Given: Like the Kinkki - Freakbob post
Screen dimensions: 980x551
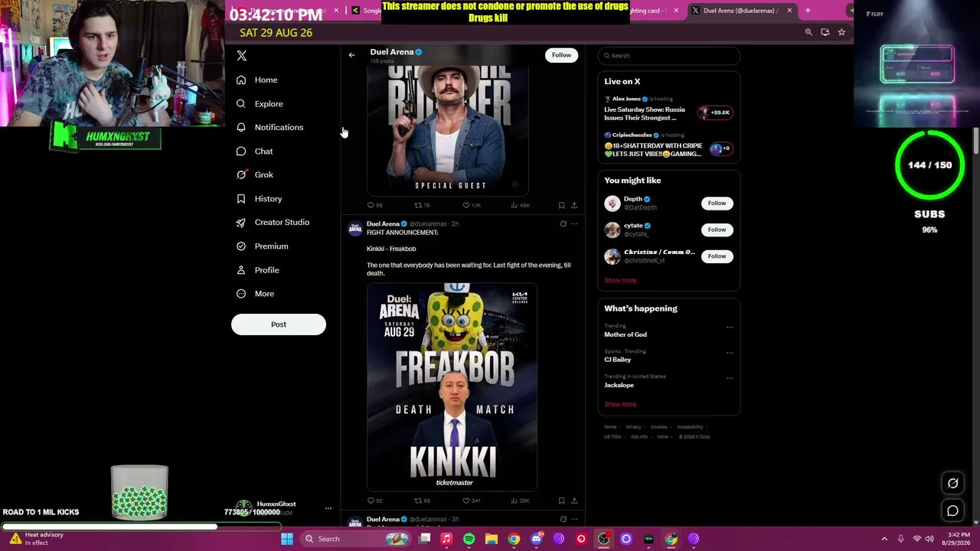Looking at the screenshot, I should click(x=465, y=500).
